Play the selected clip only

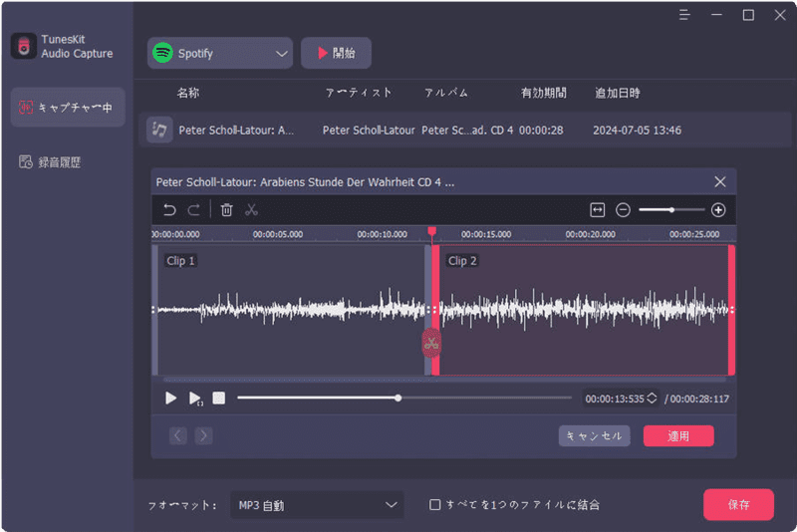[195, 398]
